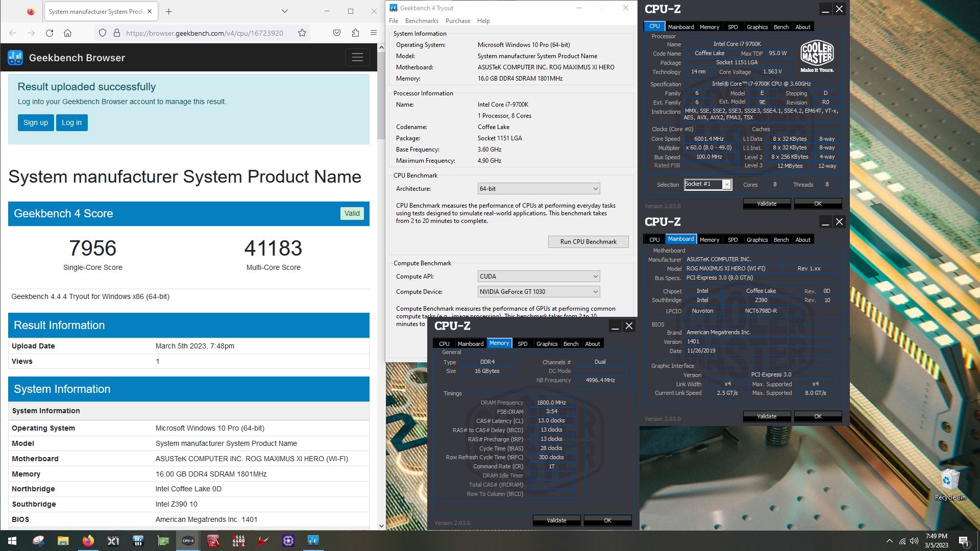980x551 pixels.
Task: Open File Explorer from taskbar
Action: coord(63,541)
